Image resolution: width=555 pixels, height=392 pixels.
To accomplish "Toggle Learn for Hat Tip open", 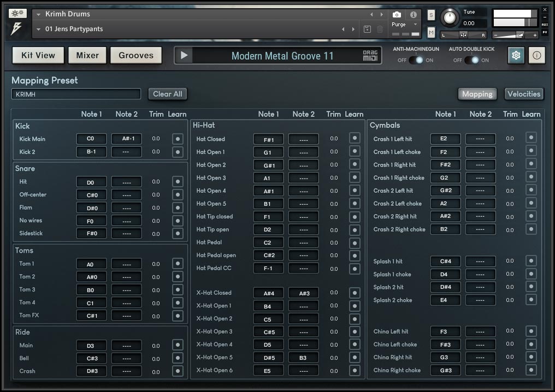I will point(355,230).
